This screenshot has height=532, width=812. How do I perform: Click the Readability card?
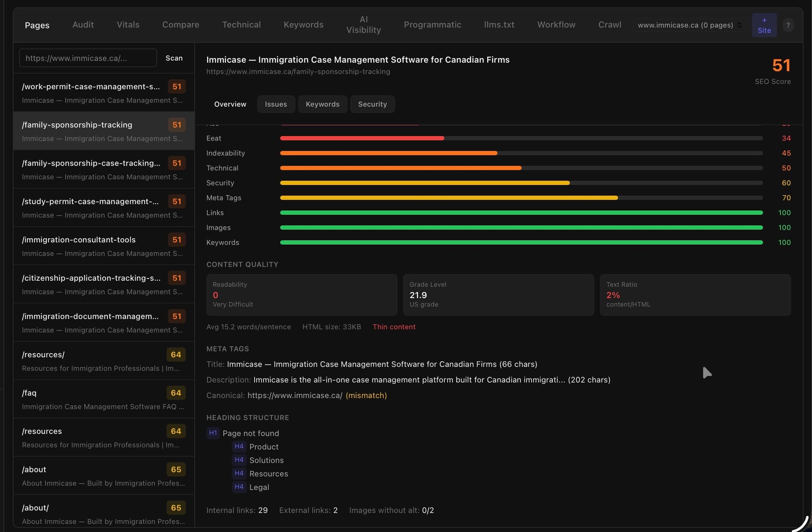tap(302, 295)
